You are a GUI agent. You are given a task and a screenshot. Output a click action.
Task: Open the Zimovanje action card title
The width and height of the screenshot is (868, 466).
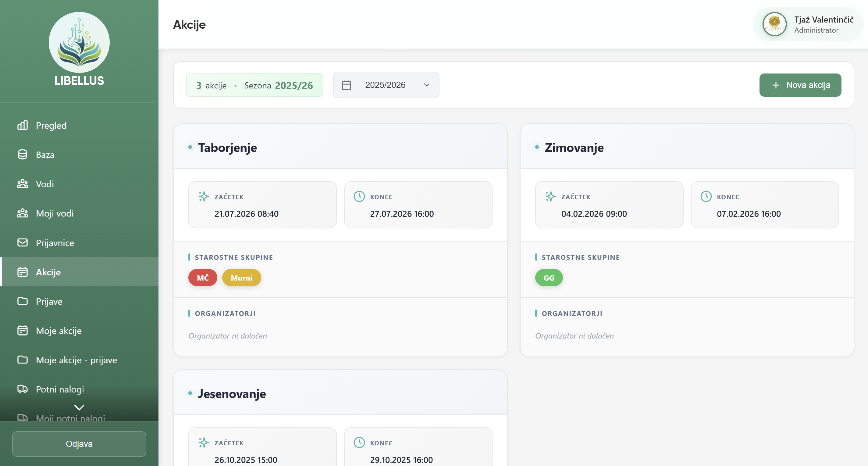[x=574, y=147]
